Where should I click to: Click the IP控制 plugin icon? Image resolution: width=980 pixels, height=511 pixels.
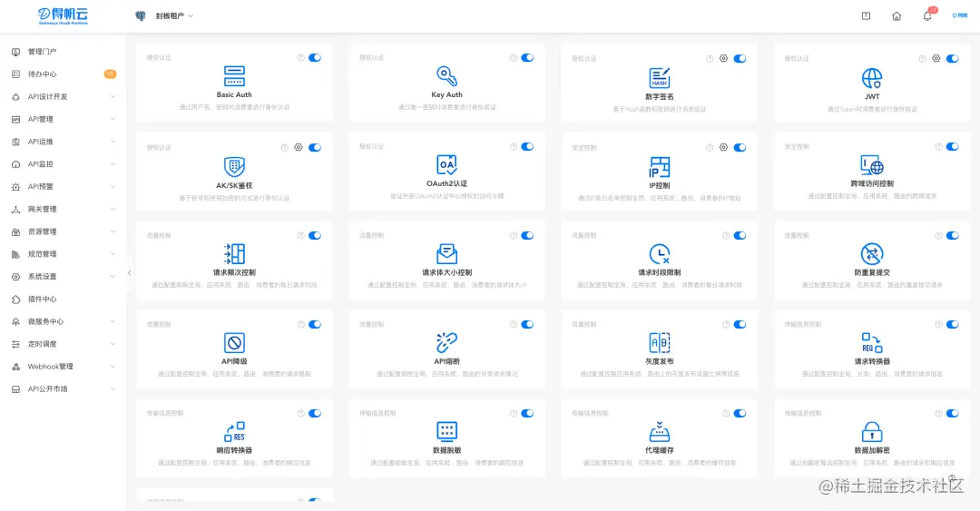[660, 167]
